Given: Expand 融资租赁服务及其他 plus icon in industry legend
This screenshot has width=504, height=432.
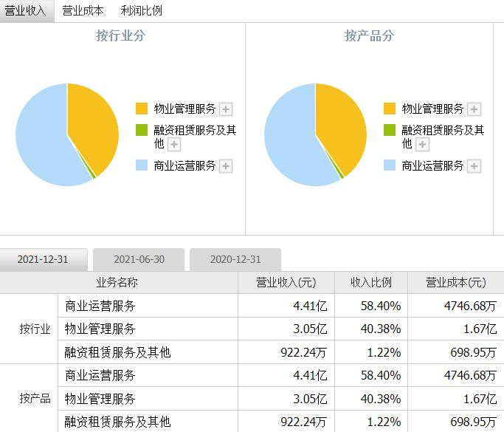Looking at the screenshot, I should (x=174, y=145).
